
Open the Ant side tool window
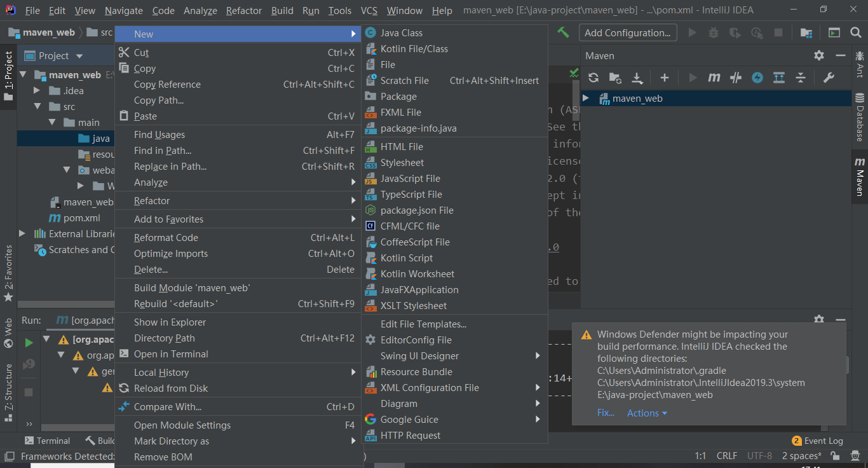coord(860,64)
